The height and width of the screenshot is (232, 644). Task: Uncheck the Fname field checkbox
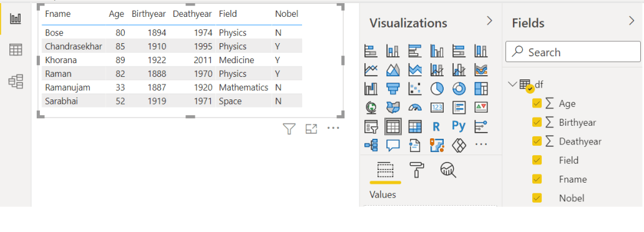537,179
